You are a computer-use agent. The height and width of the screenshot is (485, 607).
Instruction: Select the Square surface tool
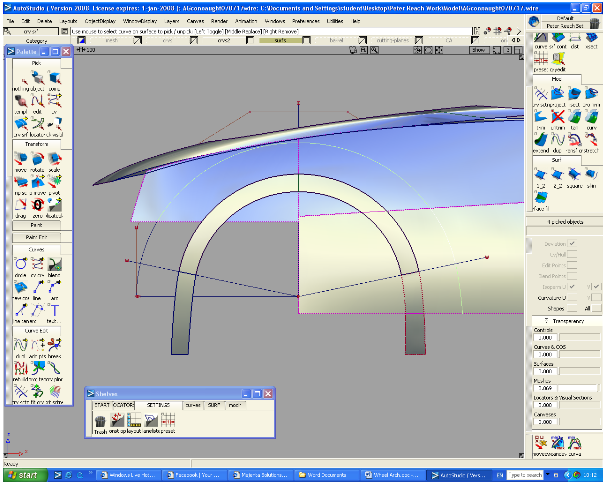coord(574,177)
